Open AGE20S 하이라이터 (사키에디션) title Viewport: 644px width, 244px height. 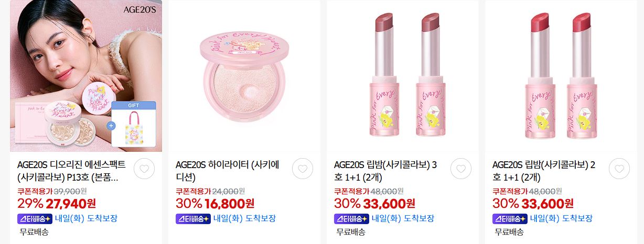pyautogui.click(x=228, y=171)
